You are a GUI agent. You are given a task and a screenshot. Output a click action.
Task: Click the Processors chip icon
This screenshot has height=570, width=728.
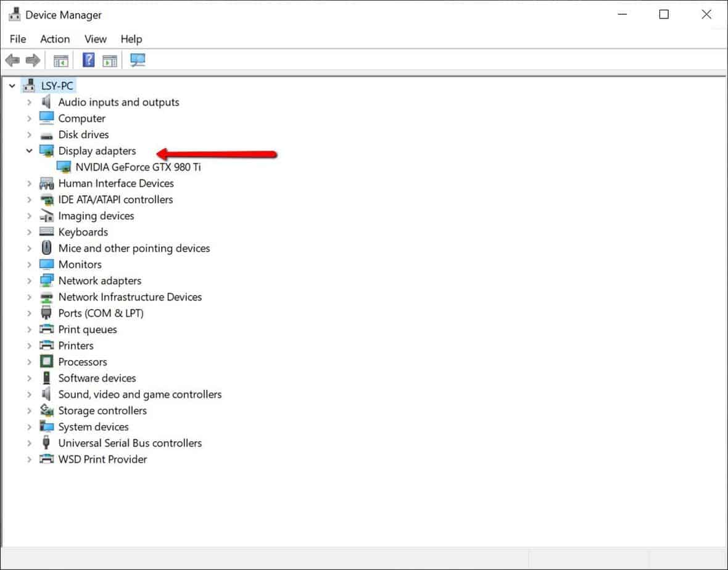coord(46,361)
